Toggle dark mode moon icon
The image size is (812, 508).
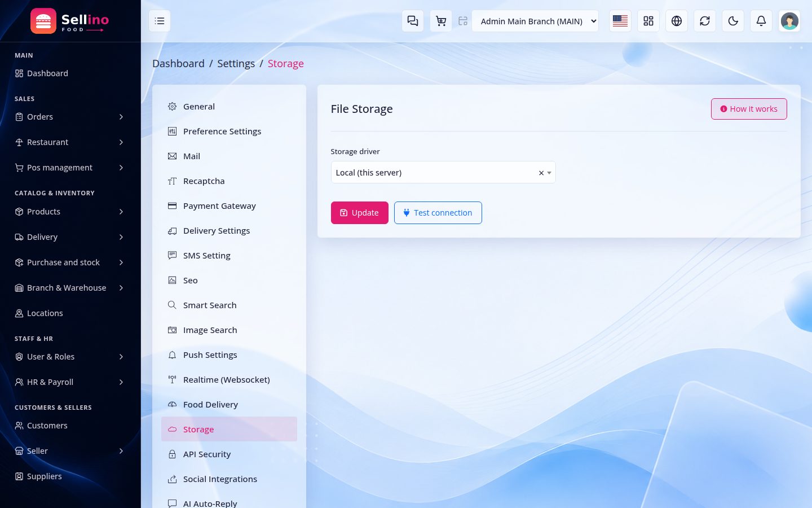pos(733,21)
